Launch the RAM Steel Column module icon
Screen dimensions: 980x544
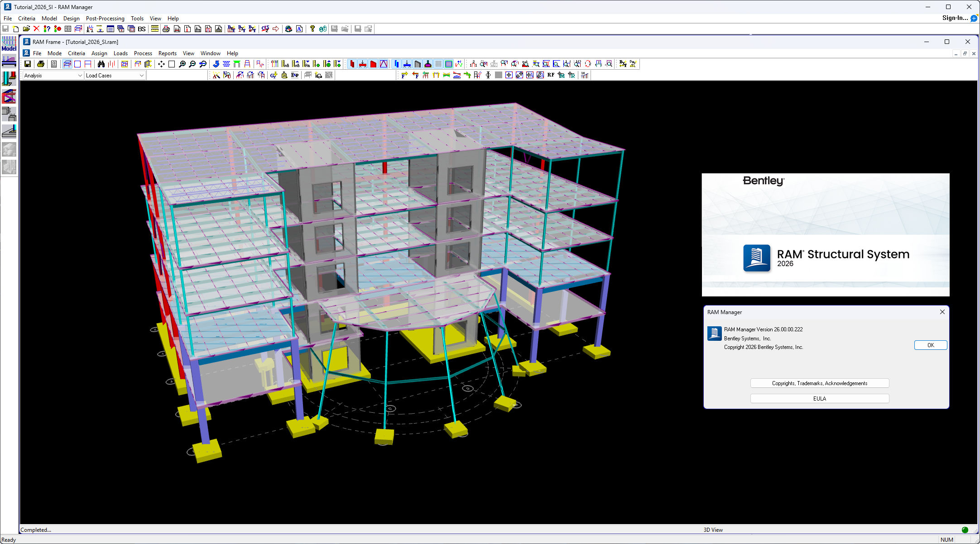click(9, 78)
